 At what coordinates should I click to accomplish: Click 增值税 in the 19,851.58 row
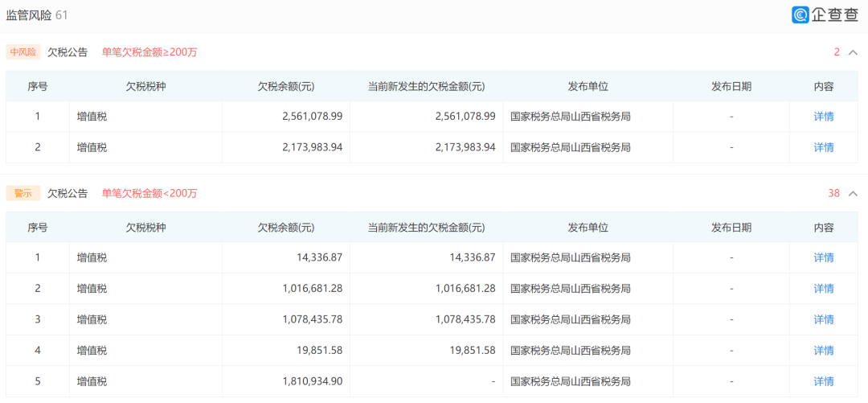[x=92, y=351]
